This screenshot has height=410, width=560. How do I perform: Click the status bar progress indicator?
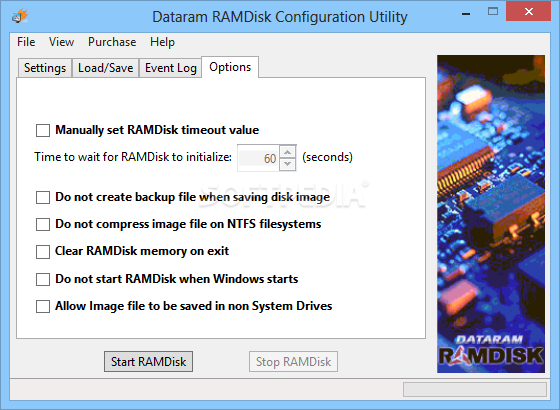(x=475, y=389)
